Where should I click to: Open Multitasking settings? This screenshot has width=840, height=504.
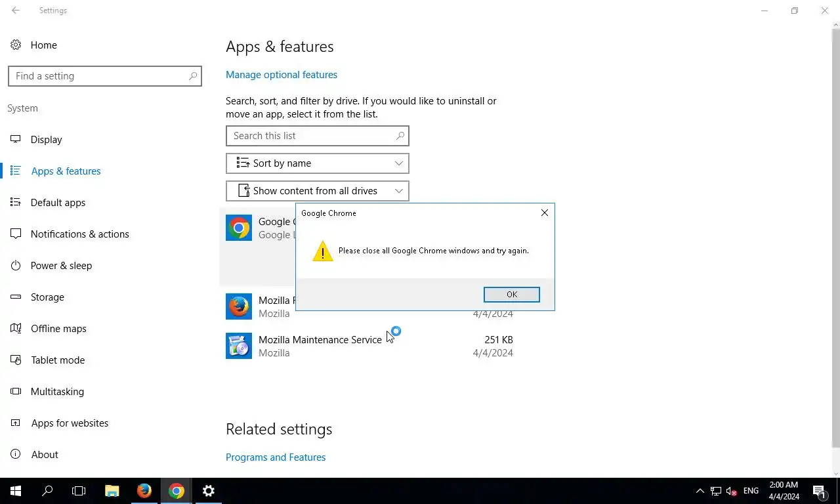pos(57,392)
